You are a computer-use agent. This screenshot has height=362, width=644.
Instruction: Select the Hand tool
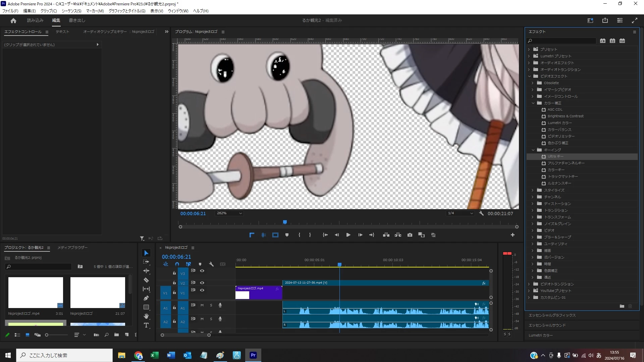pos(146,316)
